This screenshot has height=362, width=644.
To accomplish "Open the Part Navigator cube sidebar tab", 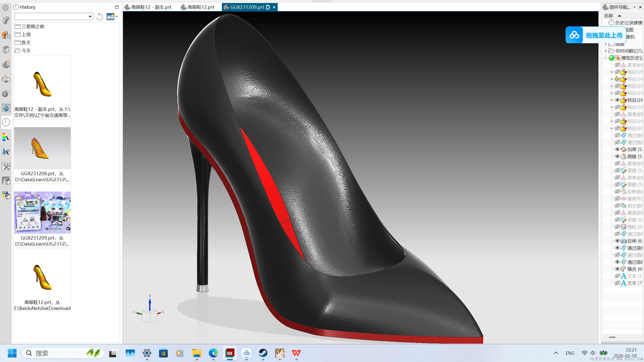I will click(6, 20).
